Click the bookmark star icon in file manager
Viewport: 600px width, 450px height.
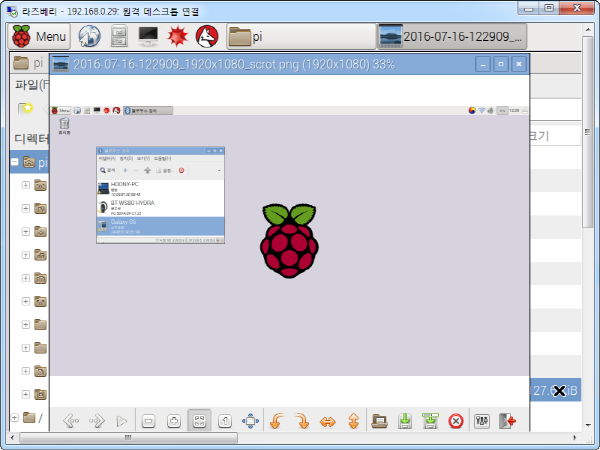26,109
